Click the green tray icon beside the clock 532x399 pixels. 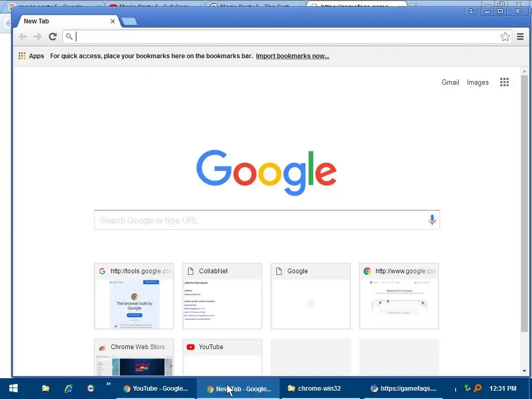pyautogui.click(x=468, y=388)
